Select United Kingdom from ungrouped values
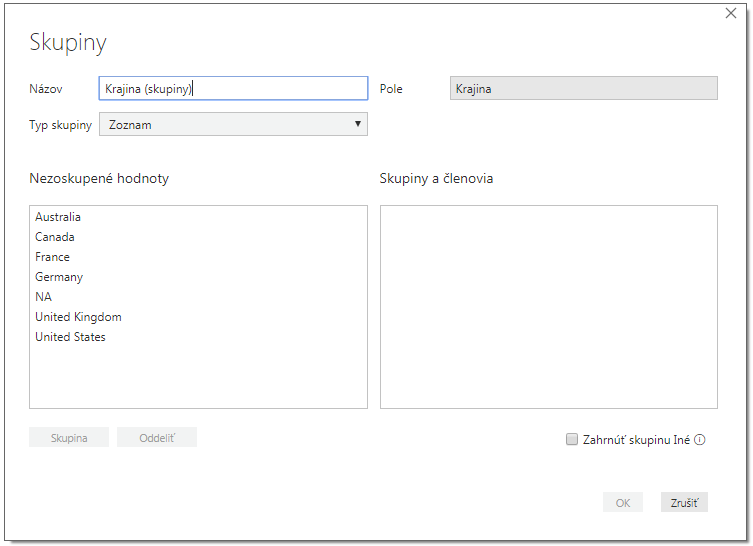 pyautogui.click(x=78, y=317)
